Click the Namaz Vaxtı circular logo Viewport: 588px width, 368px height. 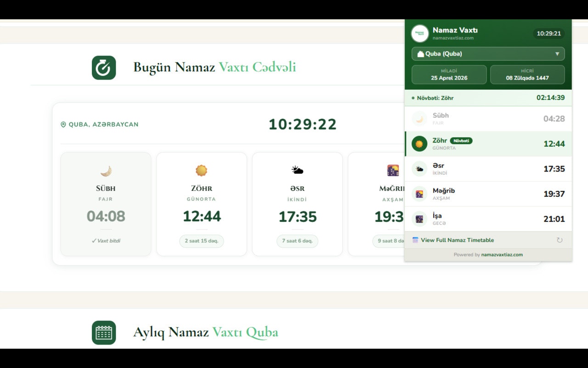click(x=420, y=33)
